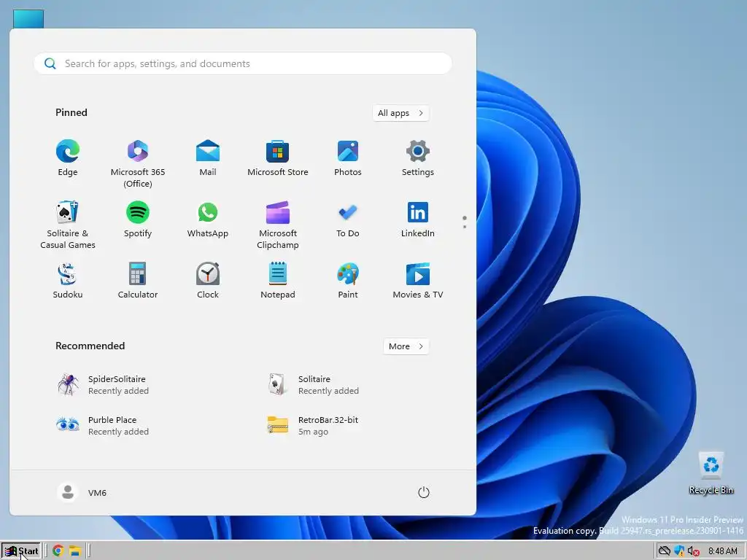Open the Spotify app
747x560 pixels.
pyautogui.click(x=138, y=219)
